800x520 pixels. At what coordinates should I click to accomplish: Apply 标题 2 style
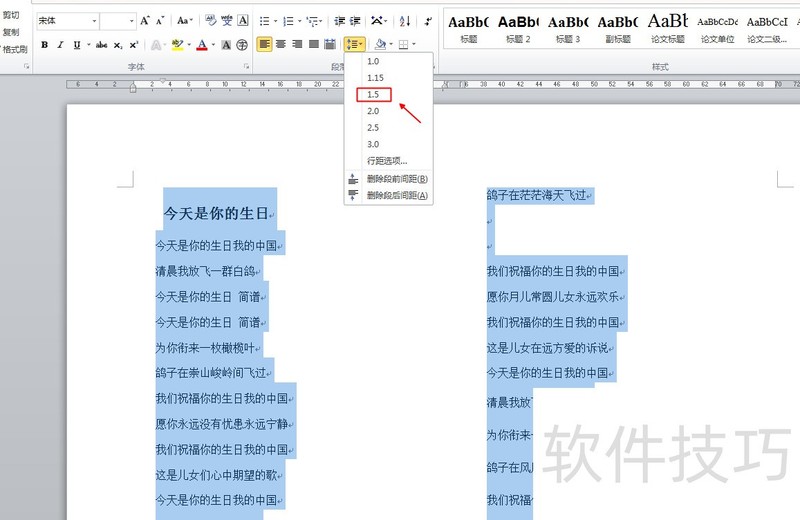click(x=518, y=29)
